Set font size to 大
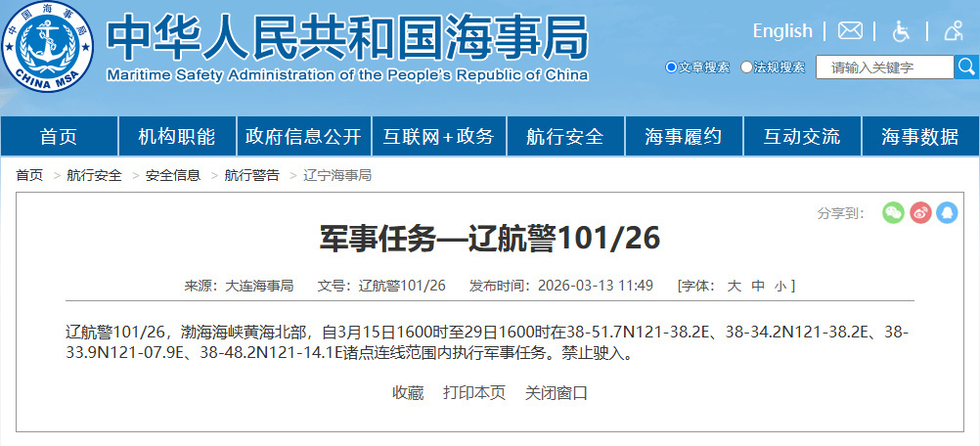The height and width of the screenshot is (446, 980). click(735, 287)
